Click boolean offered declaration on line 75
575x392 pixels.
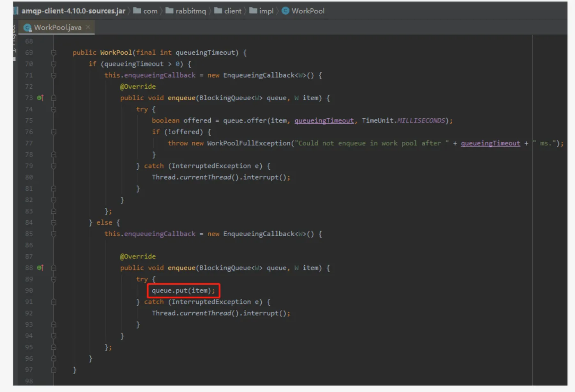click(x=181, y=121)
